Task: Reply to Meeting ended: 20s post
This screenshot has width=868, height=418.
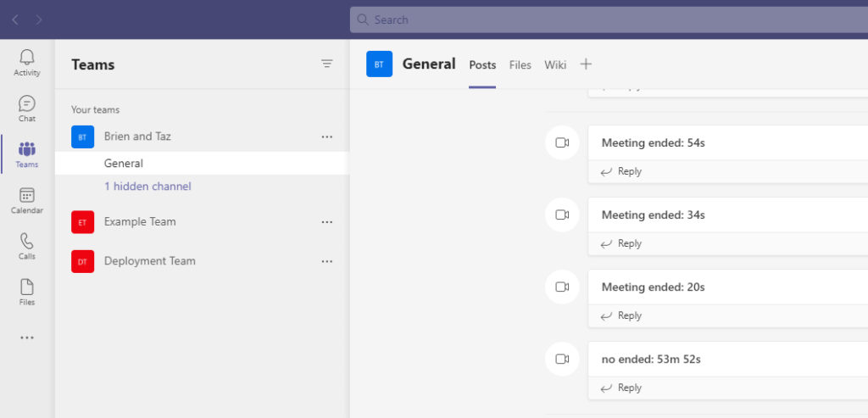Action: coord(621,315)
